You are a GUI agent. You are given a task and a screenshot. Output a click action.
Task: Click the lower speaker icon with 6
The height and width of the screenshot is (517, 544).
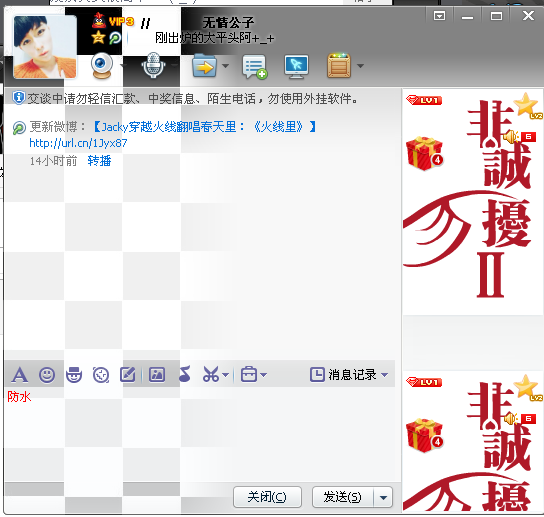pos(519,418)
